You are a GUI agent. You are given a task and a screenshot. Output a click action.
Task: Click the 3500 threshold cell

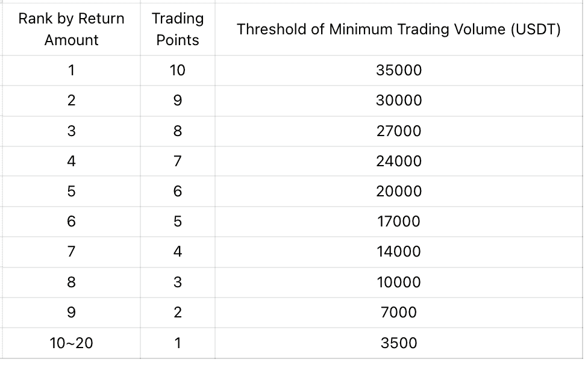coord(399,343)
